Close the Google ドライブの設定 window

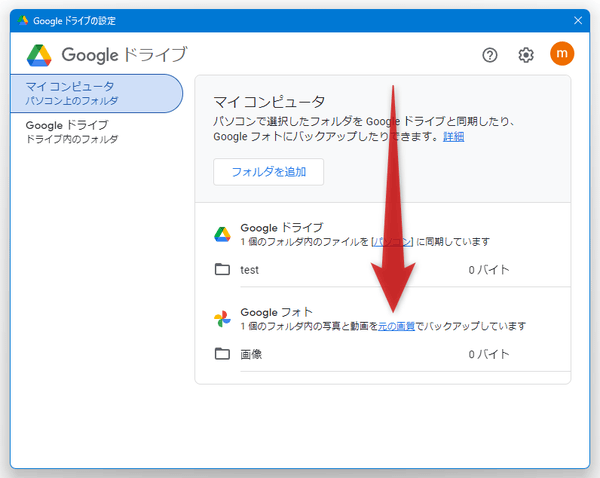click(578, 20)
